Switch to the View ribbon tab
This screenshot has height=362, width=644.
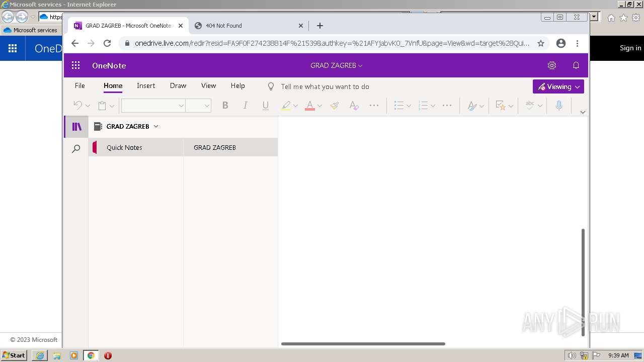click(x=209, y=85)
